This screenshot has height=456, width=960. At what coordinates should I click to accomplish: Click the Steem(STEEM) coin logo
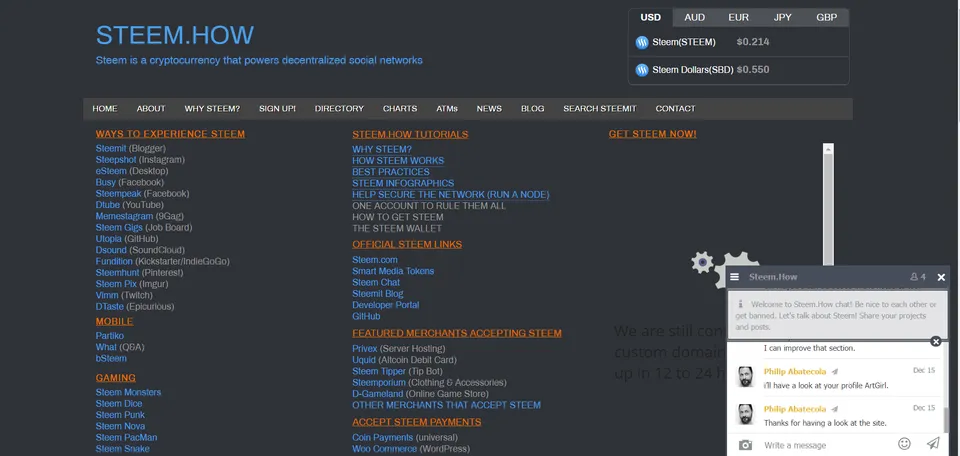642,42
